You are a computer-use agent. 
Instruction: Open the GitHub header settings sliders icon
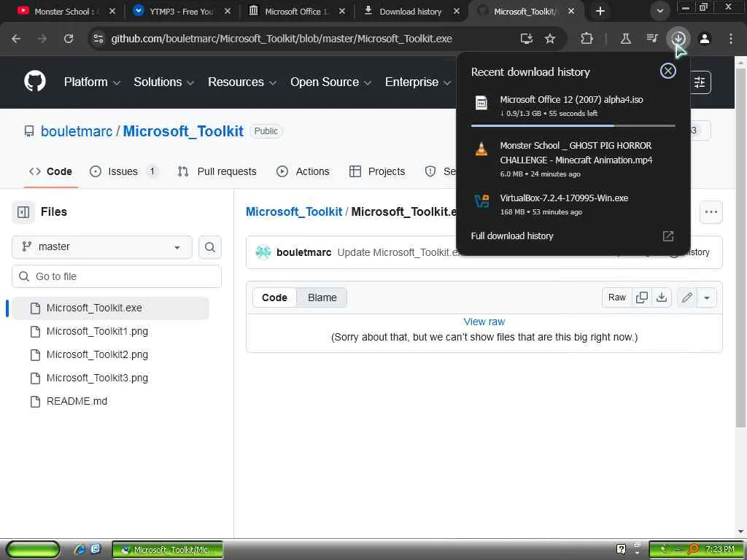700,82
